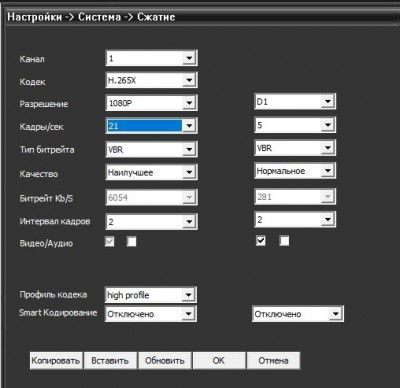Open the Профиль кодека high profile dropdown
Screen dimensions: 400x388
pos(150,295)
